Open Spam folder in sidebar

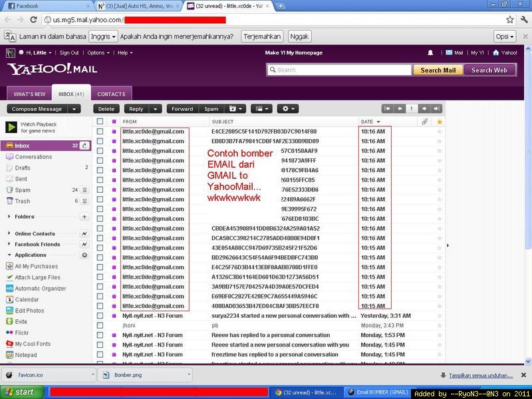[23, 190]
